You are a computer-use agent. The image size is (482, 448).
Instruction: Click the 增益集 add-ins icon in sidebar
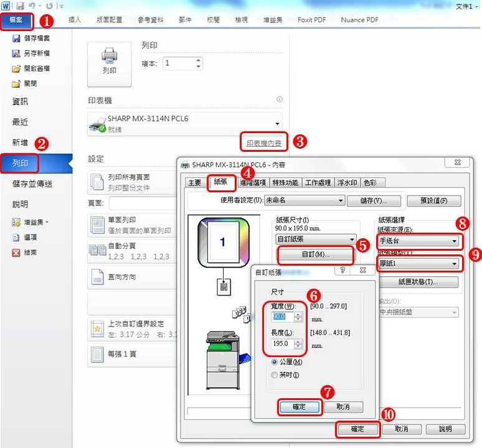[x=16, y=222]
